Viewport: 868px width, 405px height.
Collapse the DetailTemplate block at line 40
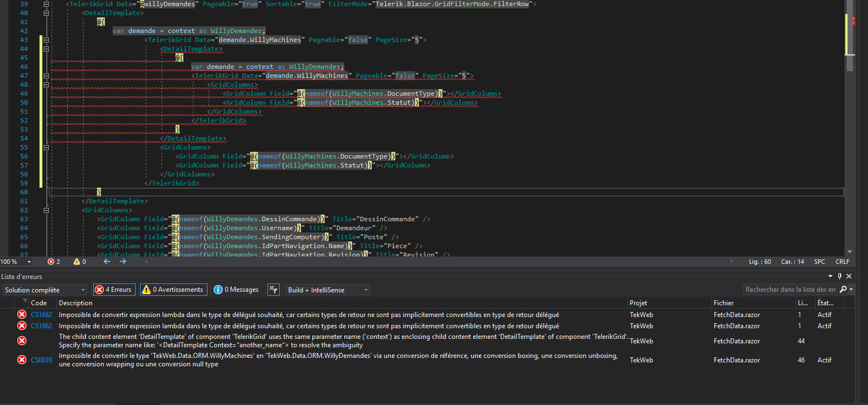tap(46, 13)
